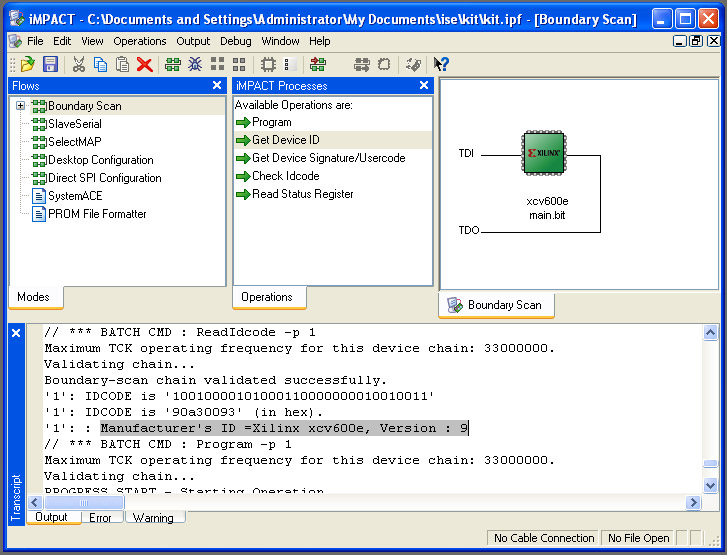Viewport: 727px width, 555px height.
Task: Open the Window menu
Action: (280, 41)
